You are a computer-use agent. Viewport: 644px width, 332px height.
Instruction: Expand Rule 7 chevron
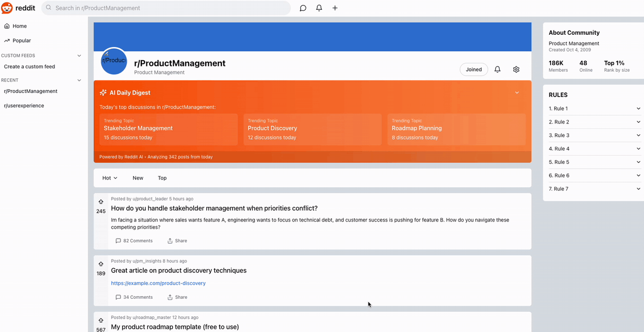638,189
